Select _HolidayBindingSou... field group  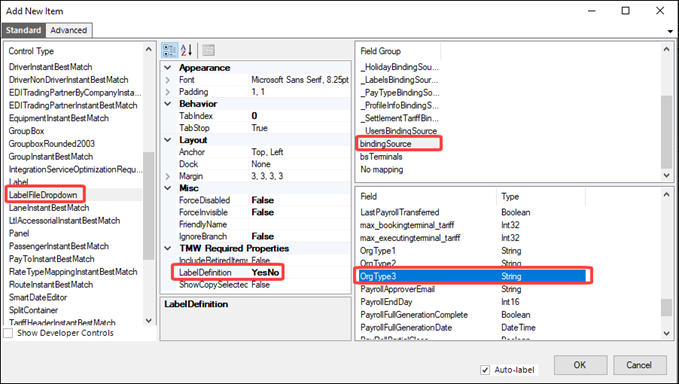[399, 67]
